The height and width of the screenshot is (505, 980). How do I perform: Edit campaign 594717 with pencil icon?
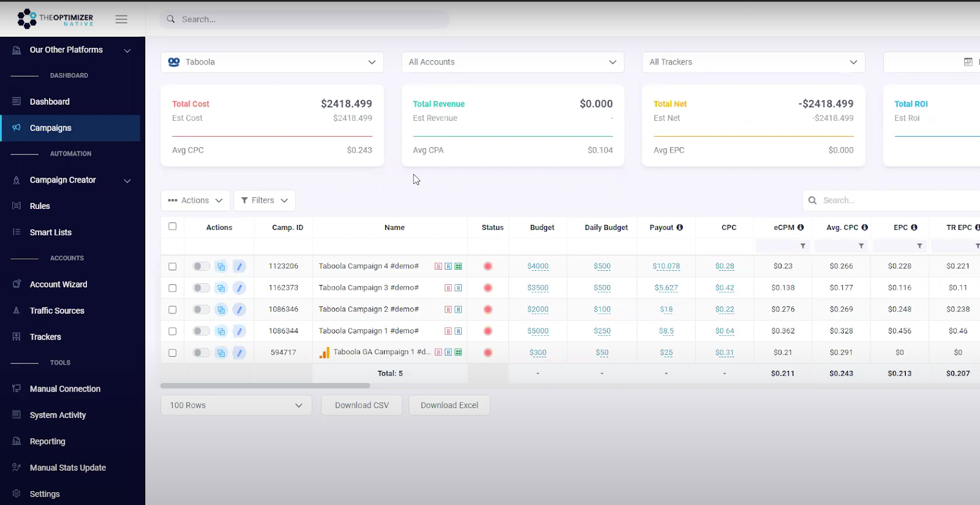point(239,353)
